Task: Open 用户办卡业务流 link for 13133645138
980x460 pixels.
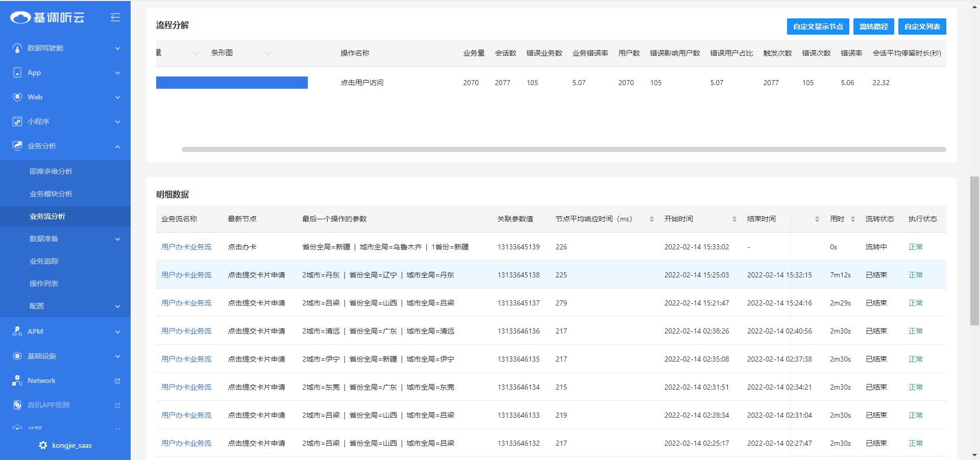Action: 186,275
